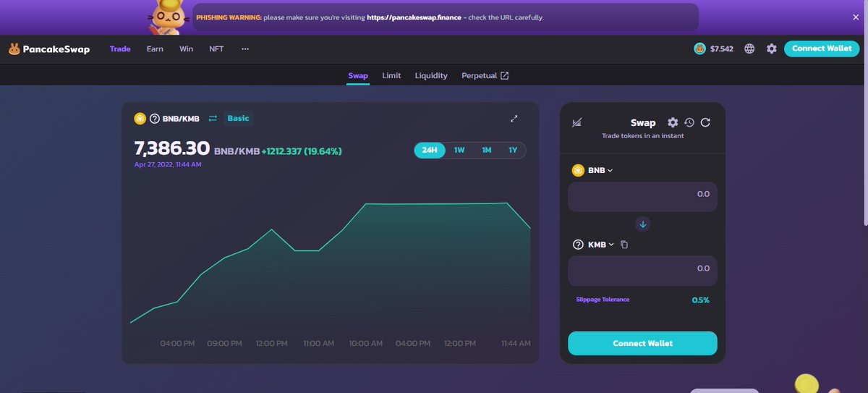
Task: Click the BNB icon in chart header
Action: coord(140,118)
